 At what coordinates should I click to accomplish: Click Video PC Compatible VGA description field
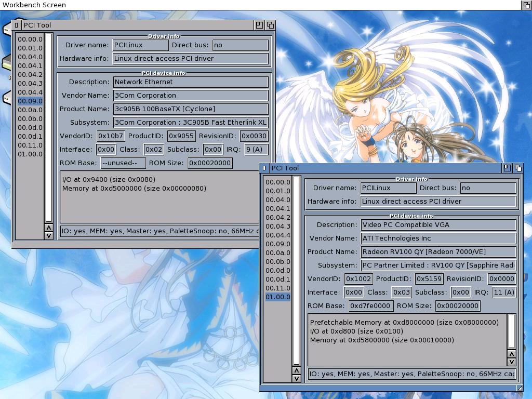(438, 224)
